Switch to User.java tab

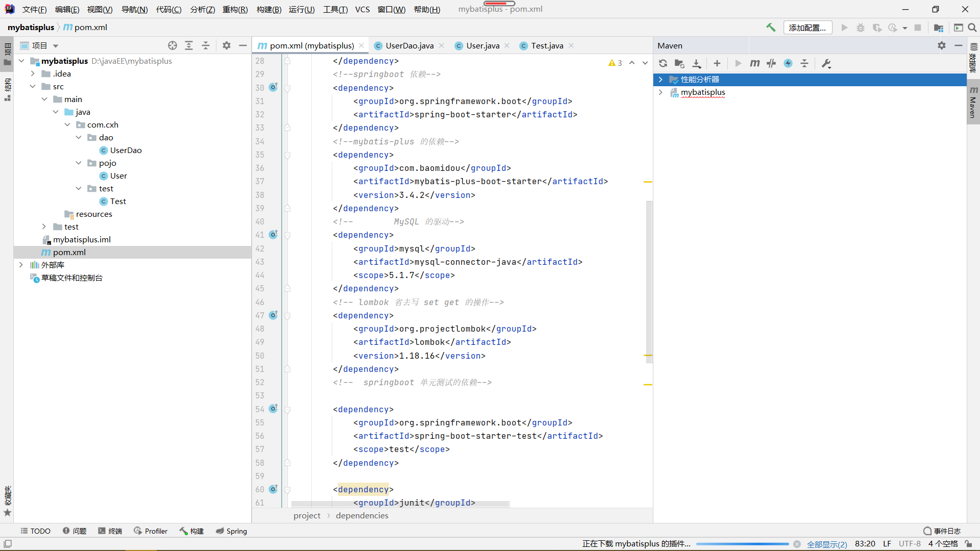tap(482, 45)
